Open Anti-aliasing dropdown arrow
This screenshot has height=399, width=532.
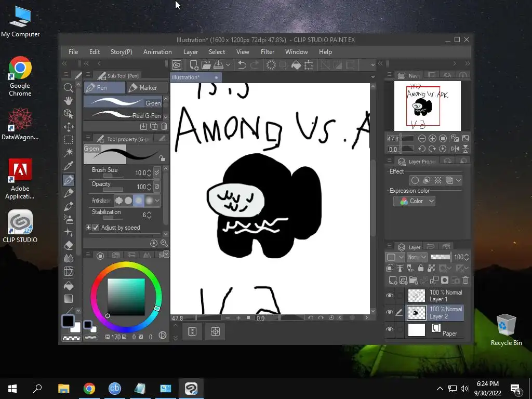click(157, 201)
